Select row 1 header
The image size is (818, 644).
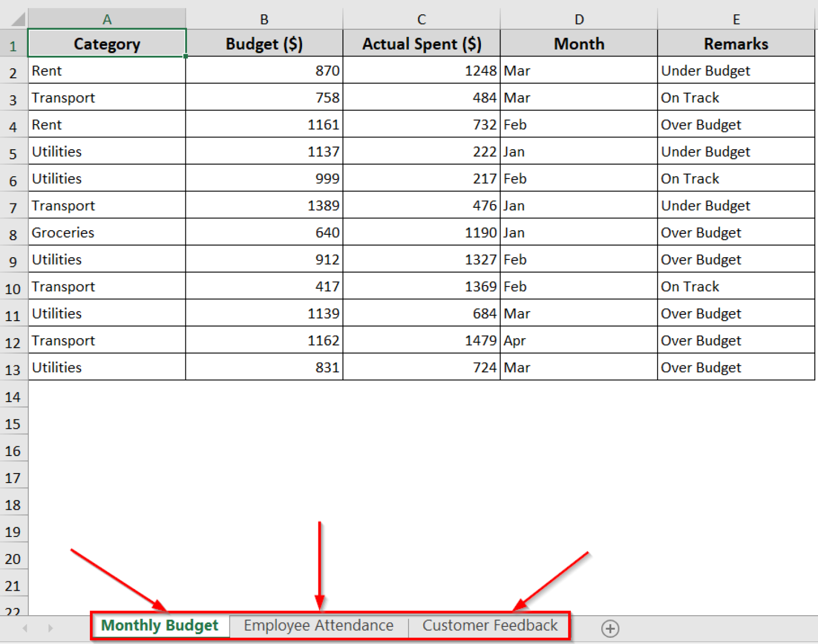coord(14,44)
